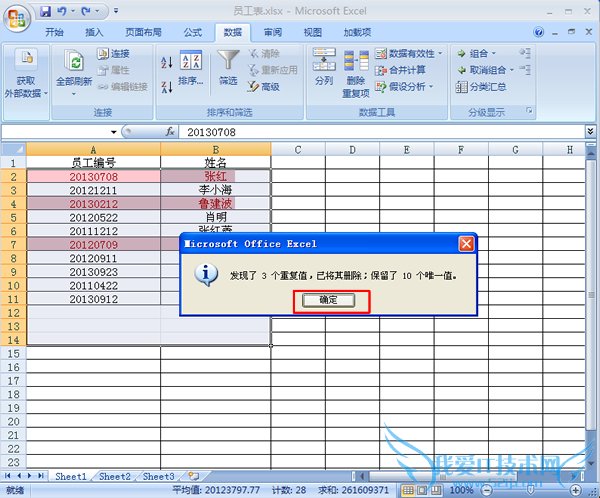The width and height of the screenshot is (600, 498).
Task: Open 获取外部数据 menu
Action: [x=26, y=73]
